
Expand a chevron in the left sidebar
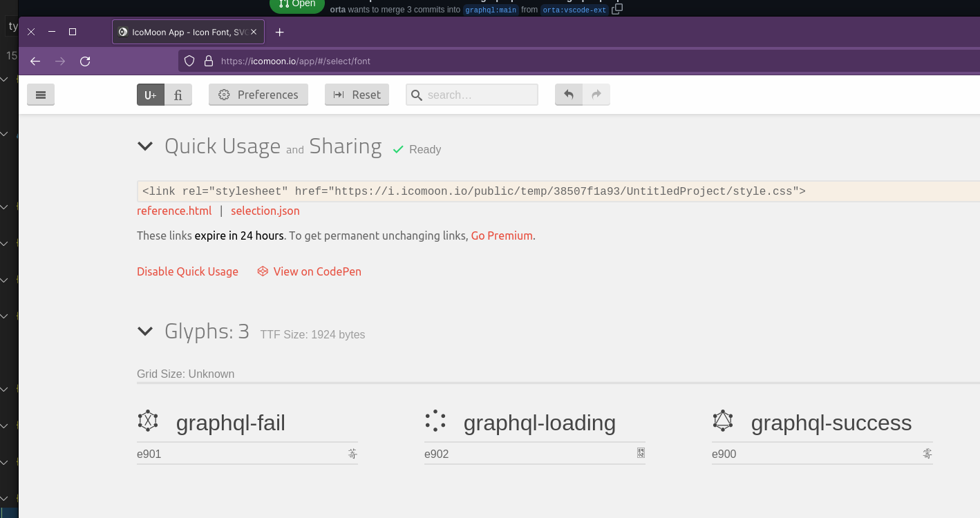(6, 133)
